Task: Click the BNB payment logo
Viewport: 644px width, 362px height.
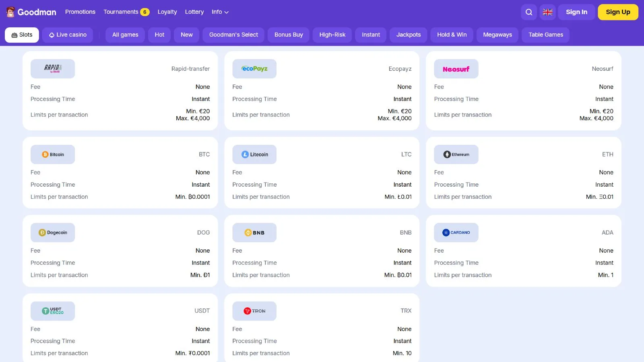Action: click(x=254, y=232)
